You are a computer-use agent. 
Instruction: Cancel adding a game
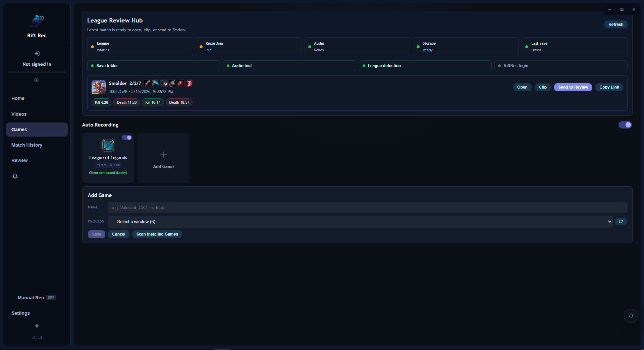(119, 234)
